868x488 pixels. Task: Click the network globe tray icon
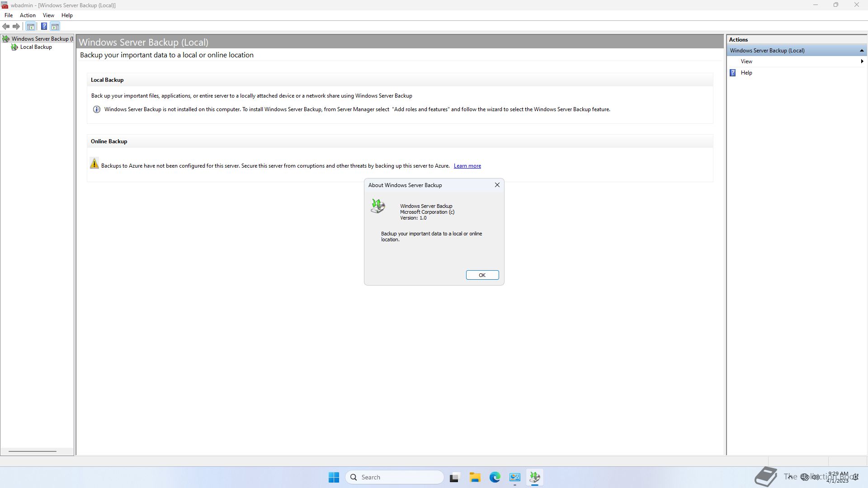[805, 477]
